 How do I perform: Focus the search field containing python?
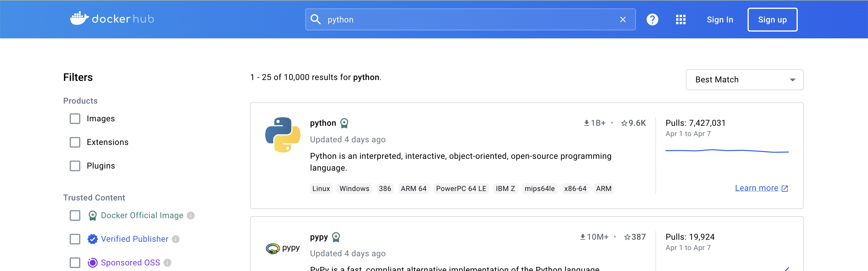tap(470, 19)
